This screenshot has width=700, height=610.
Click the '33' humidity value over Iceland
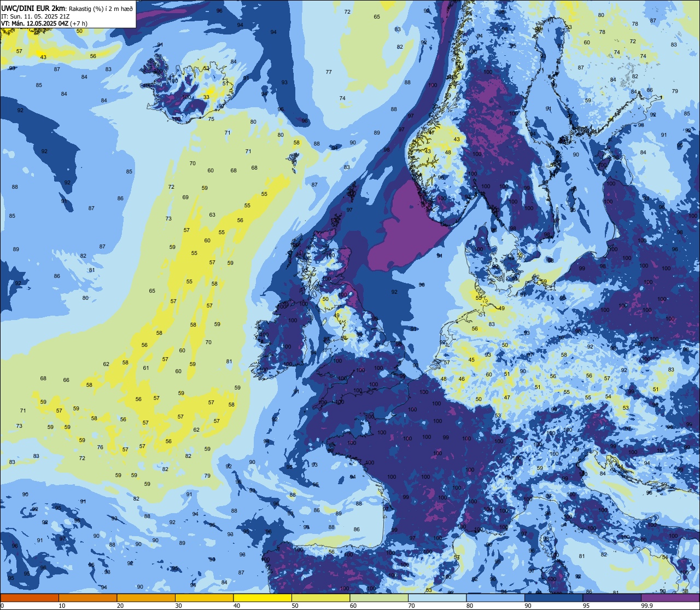click(x=206, y=97)
